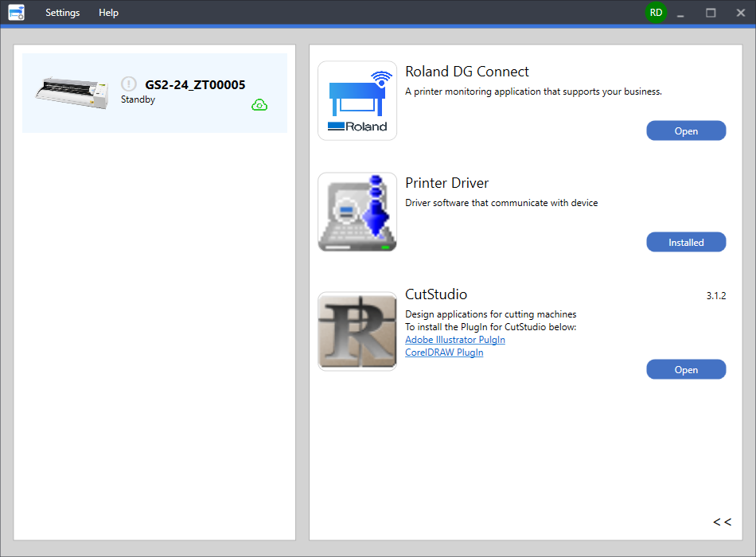
Task: Open the Settings menu
Action: [63, 13]
